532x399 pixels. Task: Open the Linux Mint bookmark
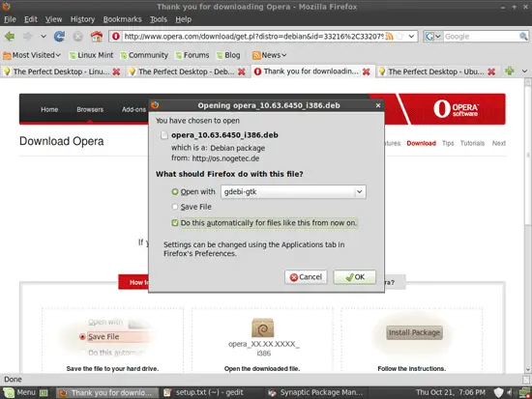[x=91, y=55]
